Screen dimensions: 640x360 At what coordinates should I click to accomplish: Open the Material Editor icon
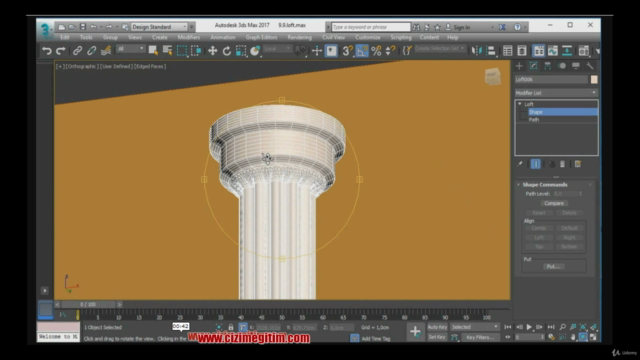coord(584,51)
